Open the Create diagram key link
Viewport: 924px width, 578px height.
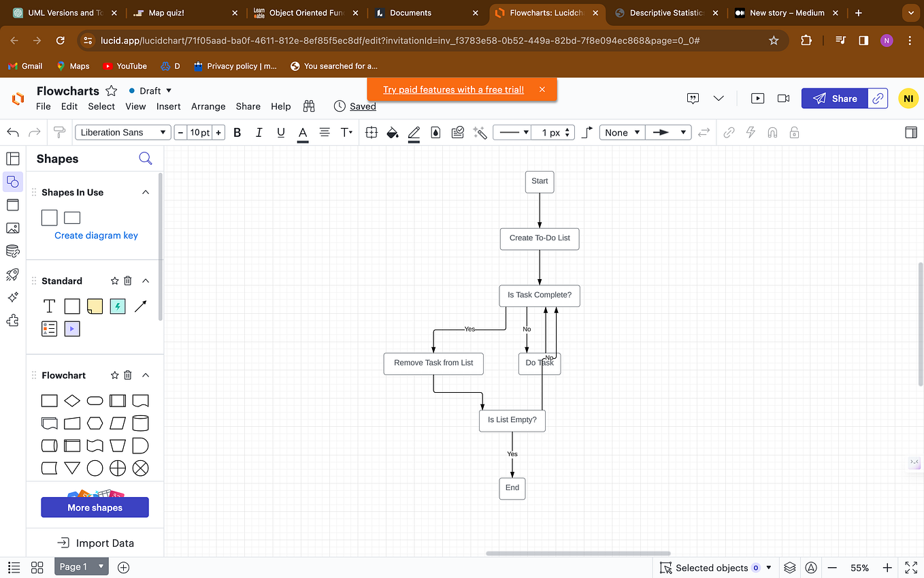click(95, 235)
